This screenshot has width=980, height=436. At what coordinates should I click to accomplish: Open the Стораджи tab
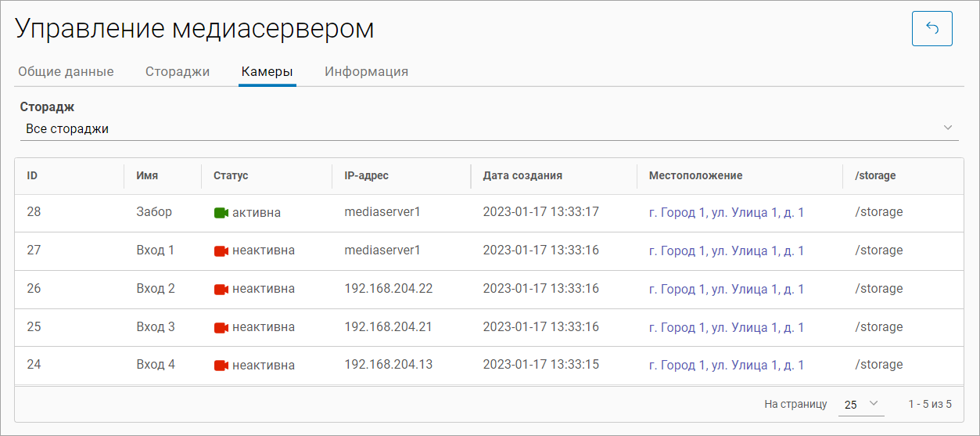pos(178,71)
